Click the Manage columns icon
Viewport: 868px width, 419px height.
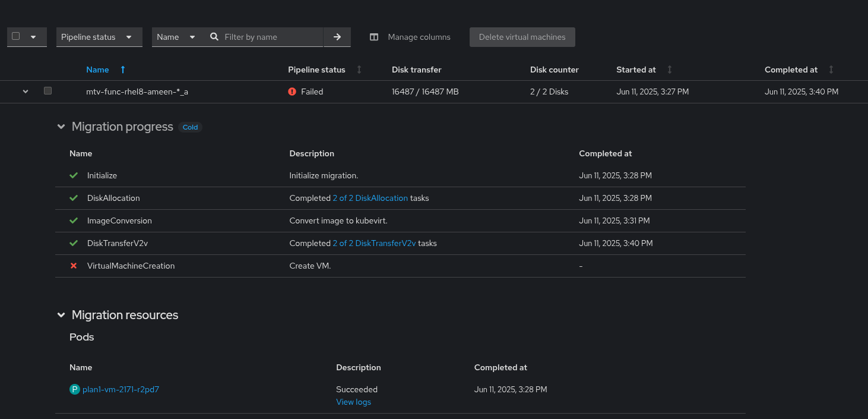click(x=374, y=37)
